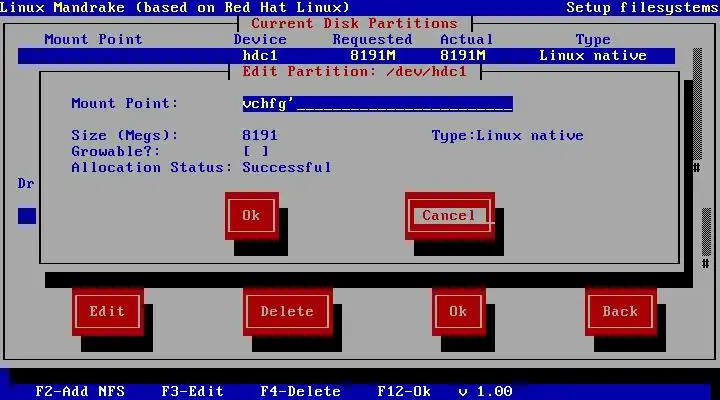Click the Edit button below partition list
Image resolution: width=720 pixels, height=400 pixels.
(107, 311)
